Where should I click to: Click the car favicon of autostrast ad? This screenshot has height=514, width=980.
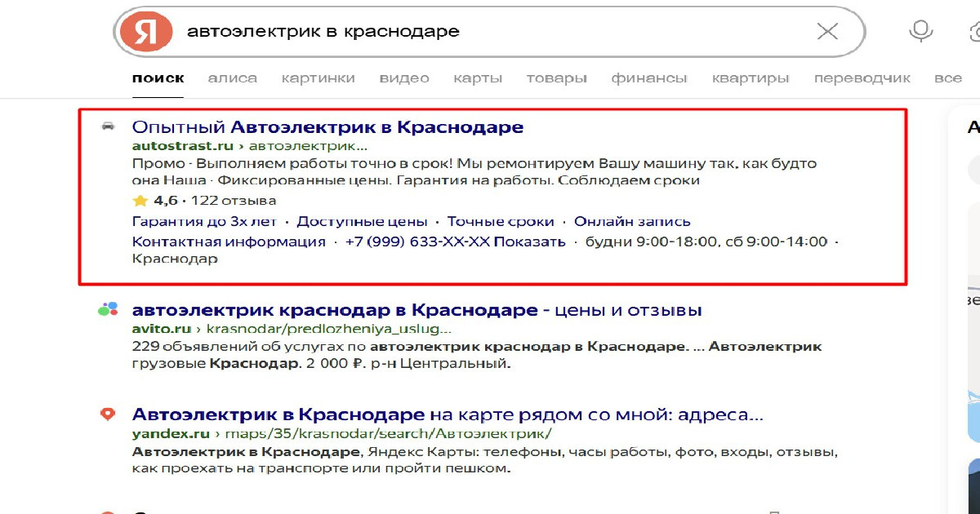click(108, 127)
